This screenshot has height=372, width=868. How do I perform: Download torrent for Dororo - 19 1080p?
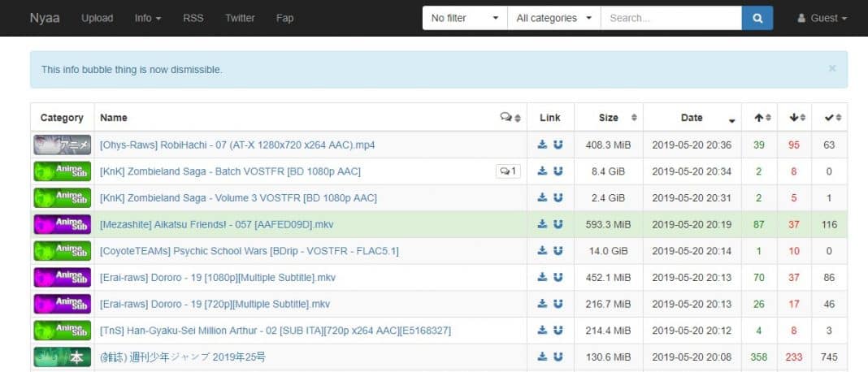coord(543,277)
